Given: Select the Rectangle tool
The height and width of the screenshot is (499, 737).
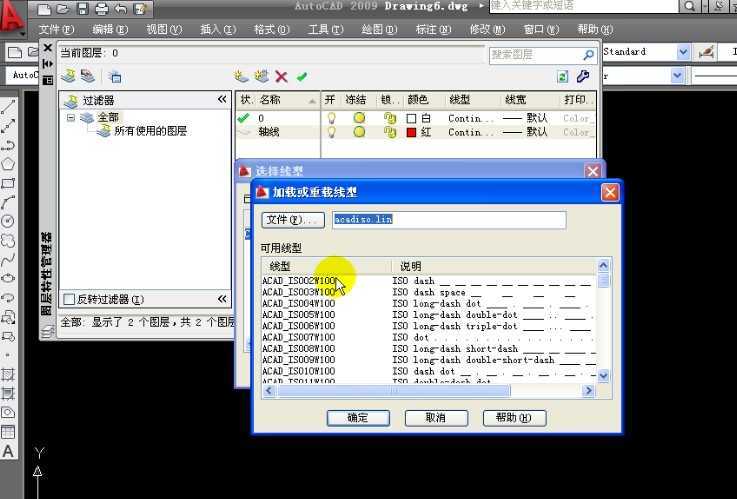Looking at the screenshot, I should coord(8,183).
